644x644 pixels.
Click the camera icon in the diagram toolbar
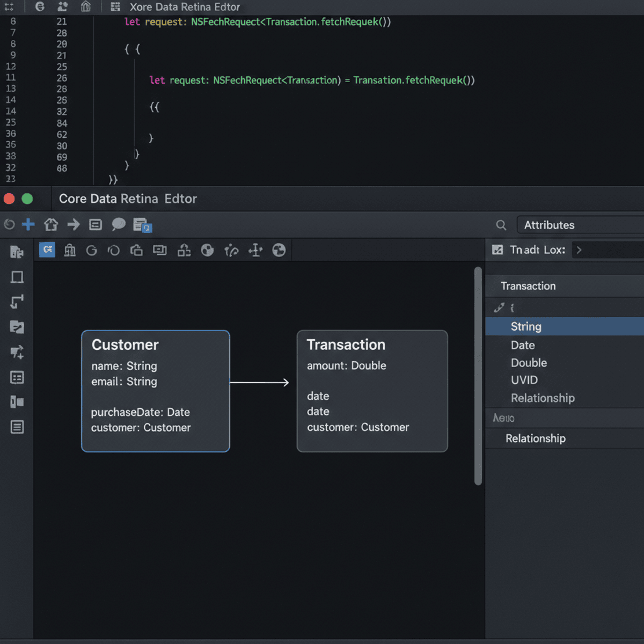136,250
